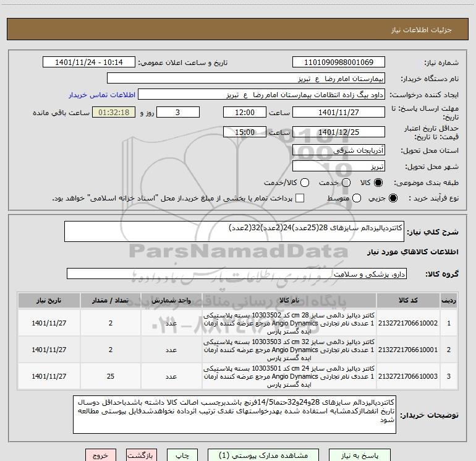Select the متوسط purchase type radio
The image size is (476, 461).
357,198
